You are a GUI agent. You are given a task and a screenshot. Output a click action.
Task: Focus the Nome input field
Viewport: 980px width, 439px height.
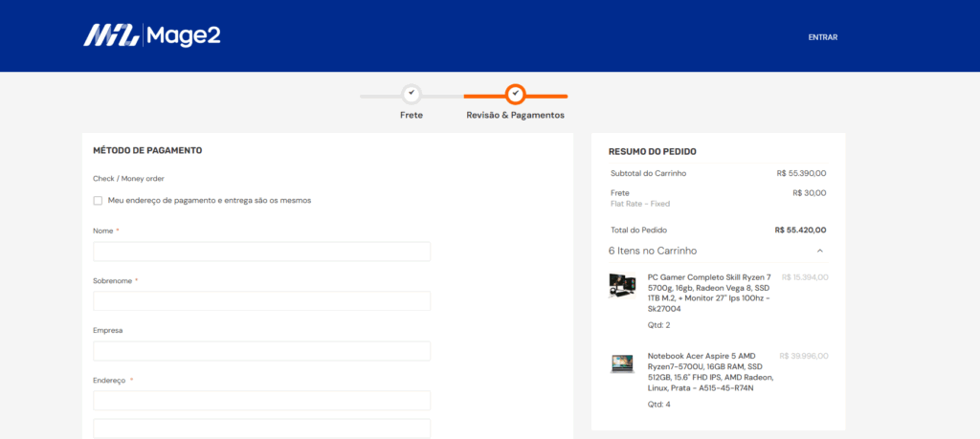[261, 252]
